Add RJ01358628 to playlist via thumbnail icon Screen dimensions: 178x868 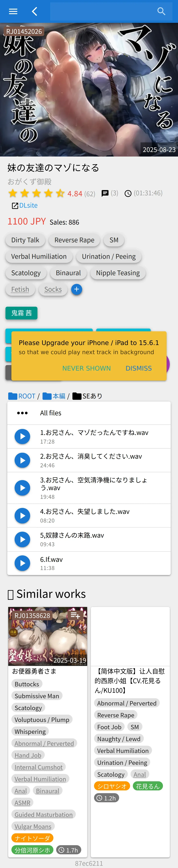(x=75, y=615)
